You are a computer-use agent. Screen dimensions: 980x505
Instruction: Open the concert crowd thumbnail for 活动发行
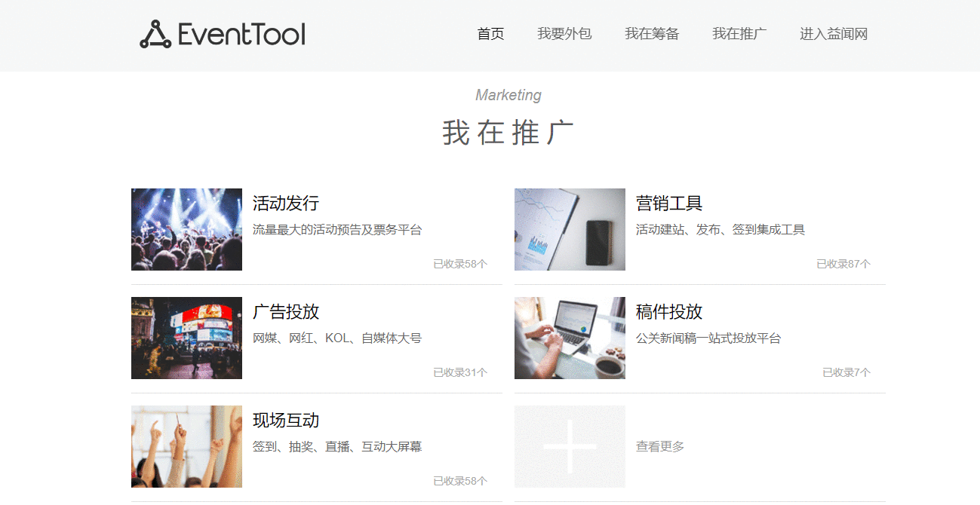[186, 229]
